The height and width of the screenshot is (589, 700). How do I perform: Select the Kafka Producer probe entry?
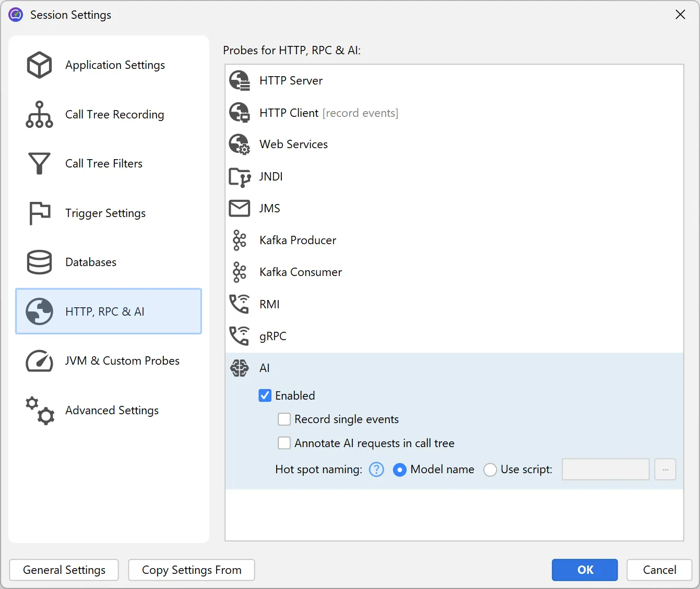coord(298,240)
